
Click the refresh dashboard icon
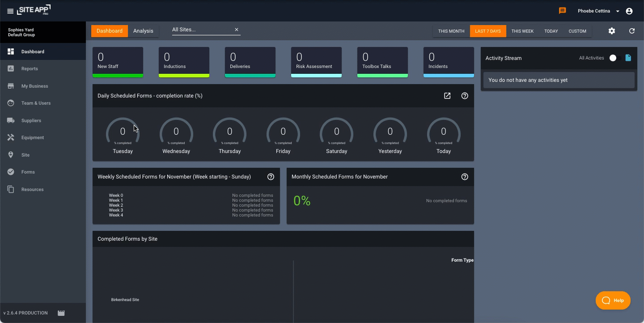click(x=632, y=31)
